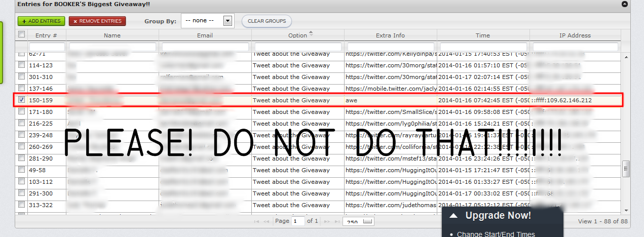This screenshot has width=644, height=237.
Task: Click the sort arrows beside the Option header
Action: tap(311, 34)
